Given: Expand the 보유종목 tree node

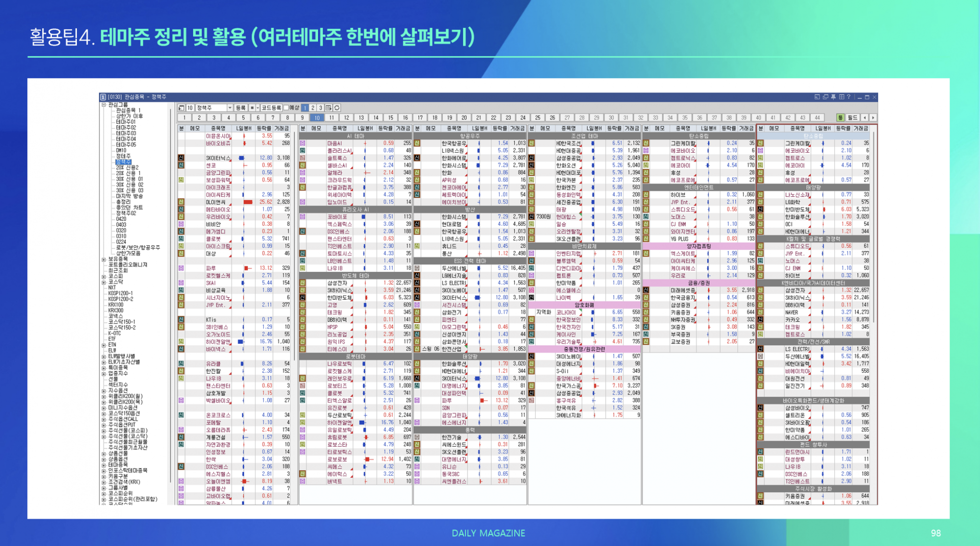Looking at the screenshot, I should 103,260.
